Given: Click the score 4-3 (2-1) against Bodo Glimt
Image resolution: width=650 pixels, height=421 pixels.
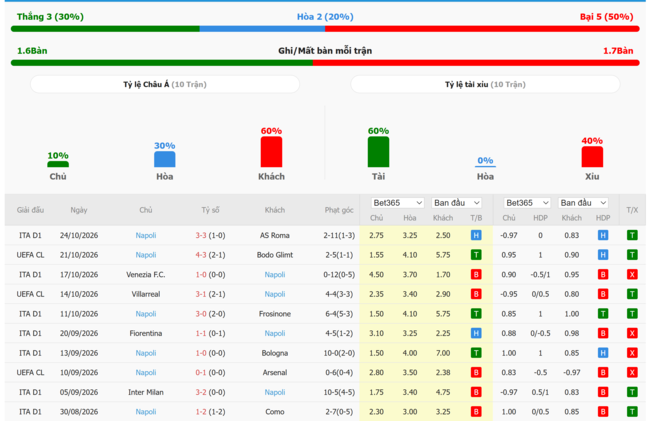Looking at the screenshot, I should click(211, 255).
